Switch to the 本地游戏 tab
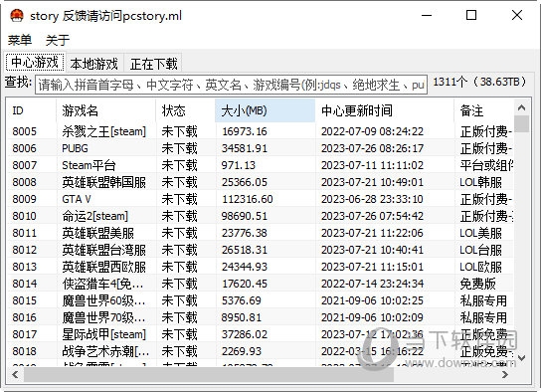The height and width of the screenshot is (392, 541). pyautogui.click(x=94, y=64)
